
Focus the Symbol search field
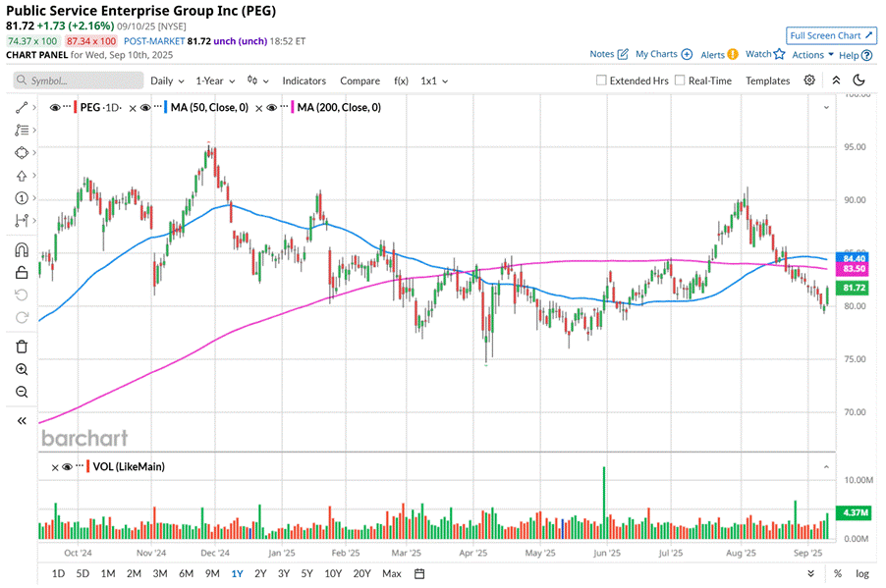79,80
